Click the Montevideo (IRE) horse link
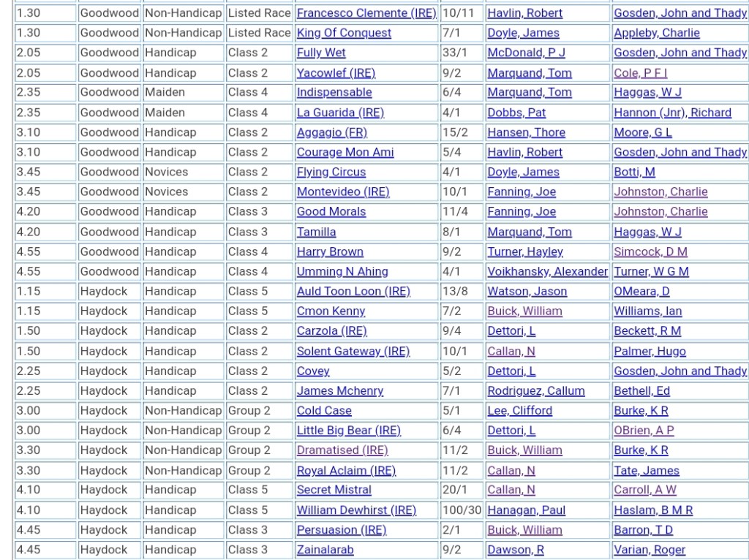 coord(342,192)
